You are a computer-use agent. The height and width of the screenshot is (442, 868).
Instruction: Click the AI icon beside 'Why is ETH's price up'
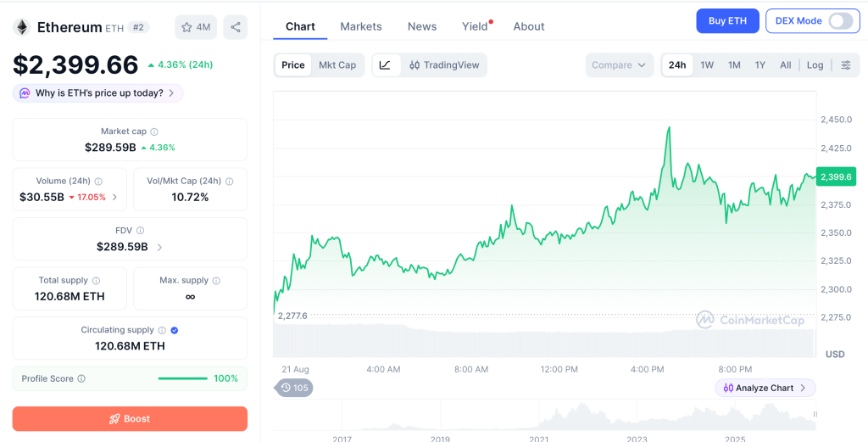pos(25,93)
